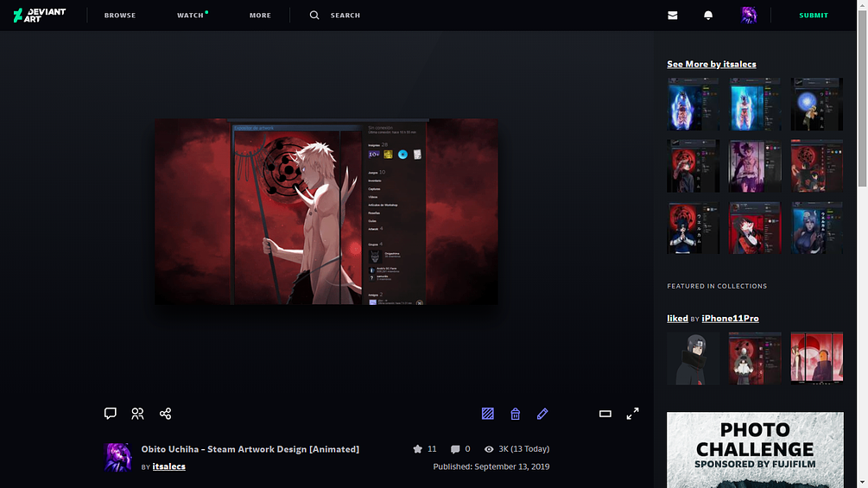Open the Photo Challenge Fujifilm banner
Screen dimensions: 868x488
(755, 450)
